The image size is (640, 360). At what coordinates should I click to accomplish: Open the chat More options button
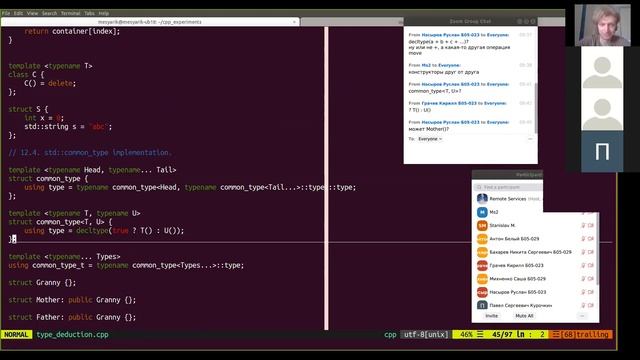[x=530, y=139]
